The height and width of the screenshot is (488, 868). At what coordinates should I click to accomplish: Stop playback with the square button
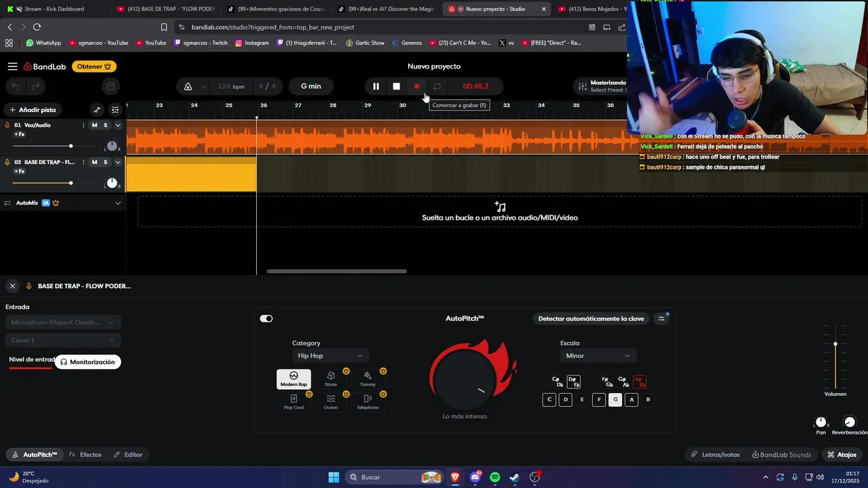[x=396, y=86]
